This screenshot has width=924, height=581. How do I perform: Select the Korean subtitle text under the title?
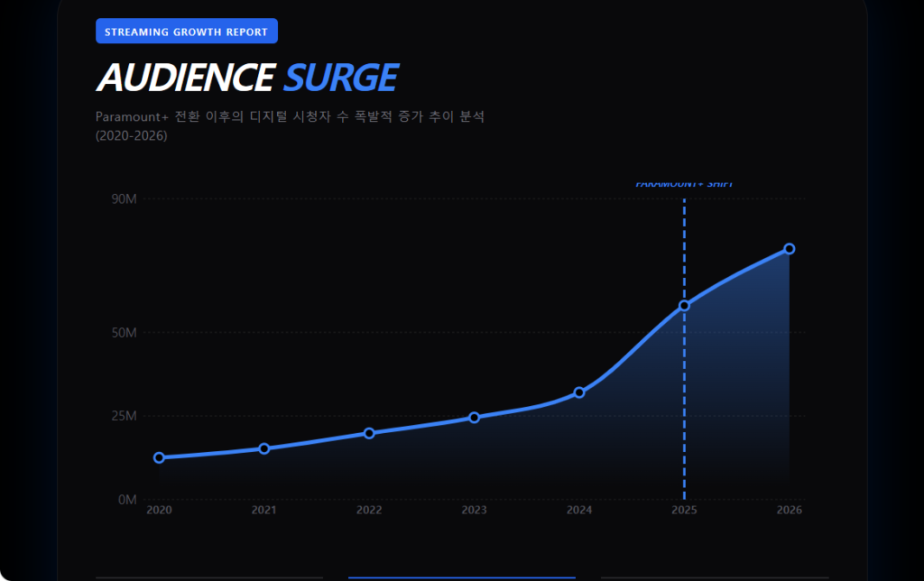coord(290,117)
